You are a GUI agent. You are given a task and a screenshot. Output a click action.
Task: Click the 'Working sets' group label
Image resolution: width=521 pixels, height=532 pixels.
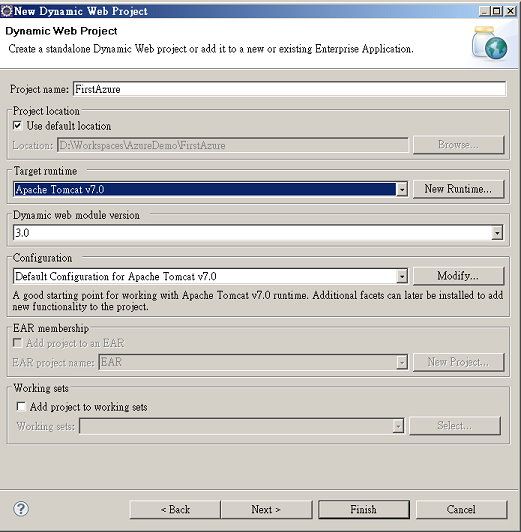click(41, 388)
